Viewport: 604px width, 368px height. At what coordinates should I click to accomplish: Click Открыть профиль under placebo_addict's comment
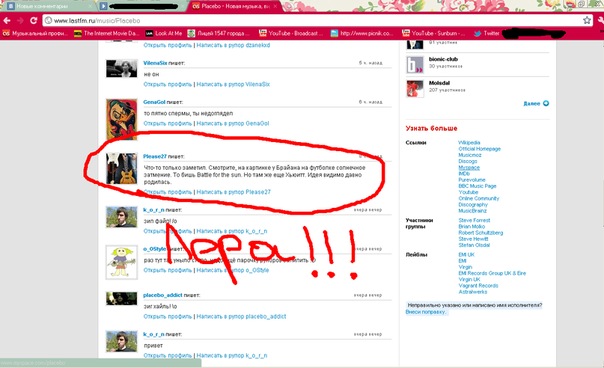[168, 316]
